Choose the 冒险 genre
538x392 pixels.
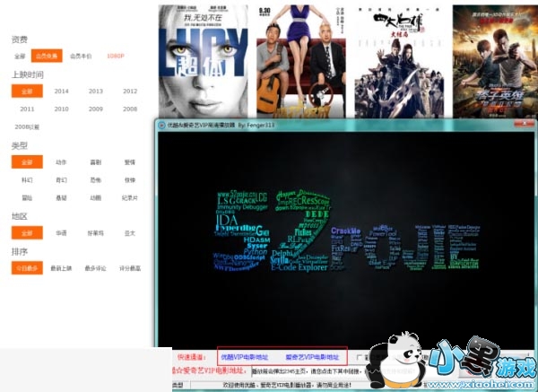27,197
